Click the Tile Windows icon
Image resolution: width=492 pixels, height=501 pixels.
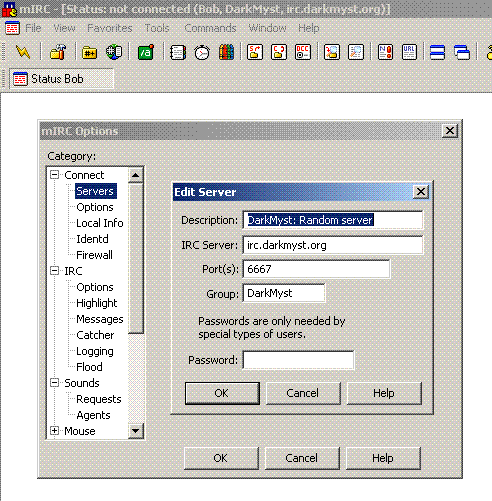pyautogui.click(x=437, y=52)
